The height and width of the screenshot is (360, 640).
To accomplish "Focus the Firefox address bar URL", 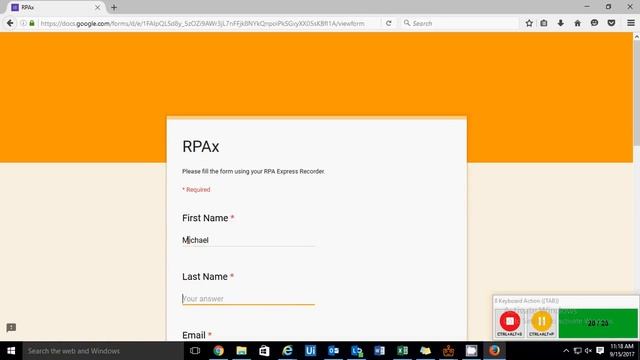I will pos(202,24).
